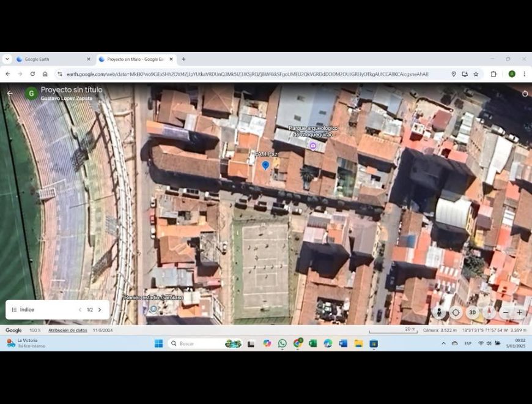Open a new browser tab

[183, 59]
